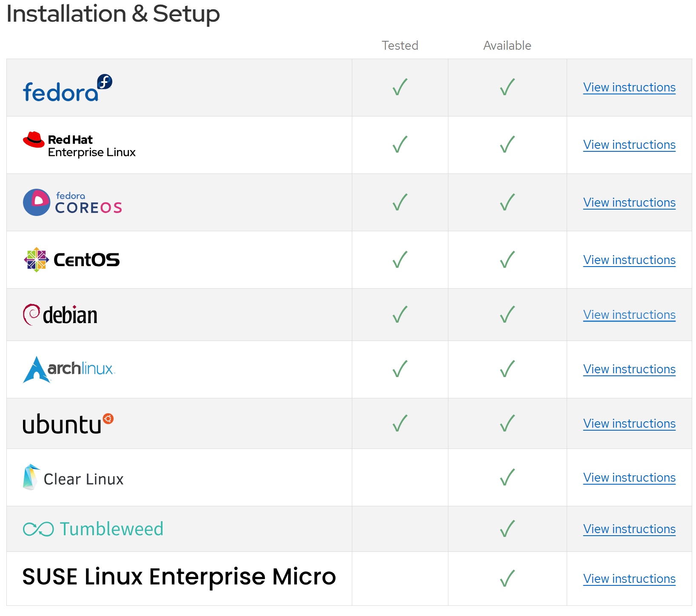Click the SUSE Linux Enterprise Micro title

179,577
